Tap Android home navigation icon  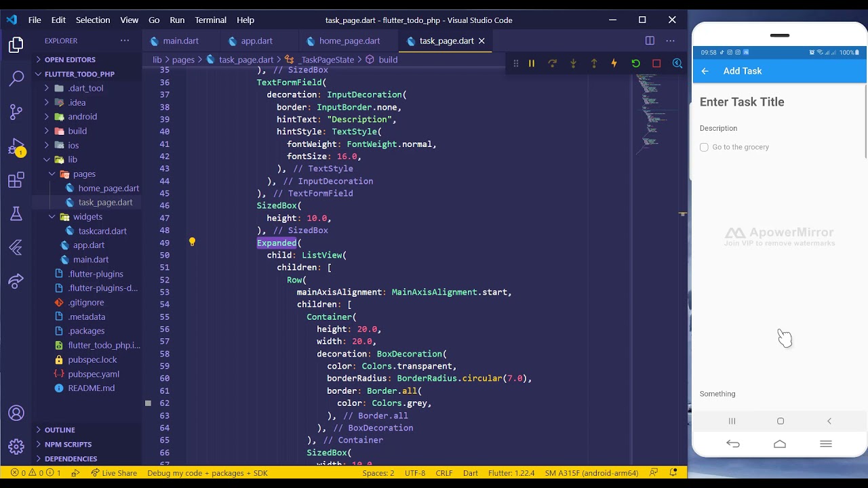tap(781, 421)
